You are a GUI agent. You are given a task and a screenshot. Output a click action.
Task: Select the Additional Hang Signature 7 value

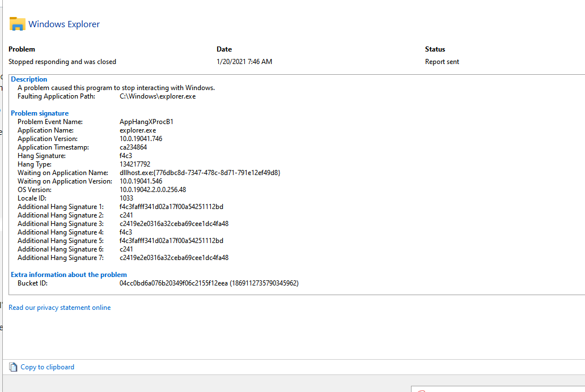coord(174,258)
